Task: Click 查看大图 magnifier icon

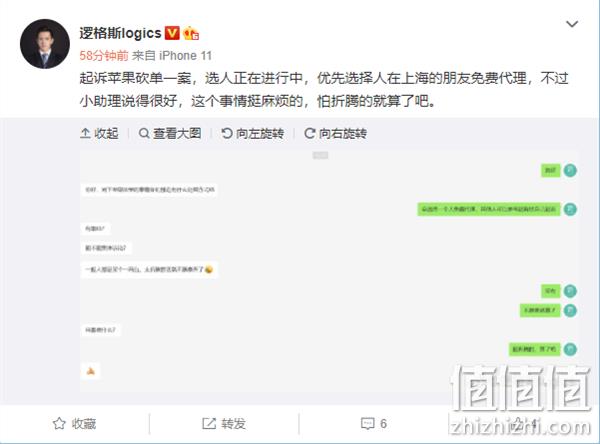Action: 144,134
